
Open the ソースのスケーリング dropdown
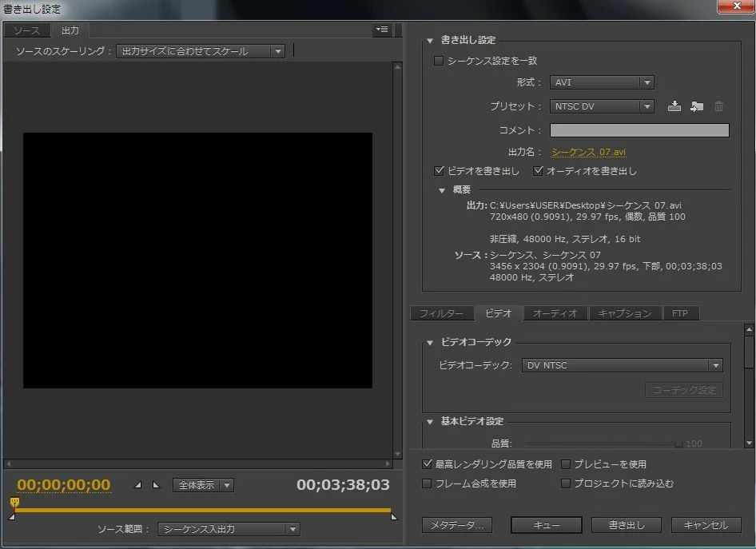(201, 51)
